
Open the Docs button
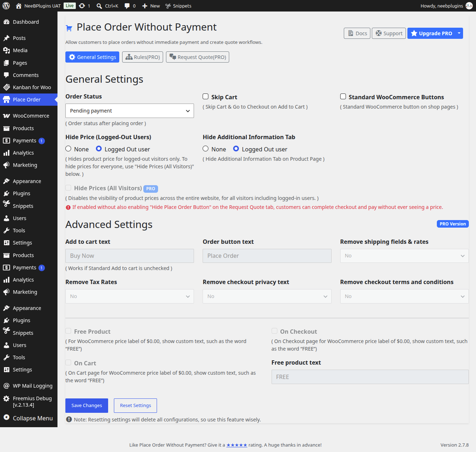click(x=357, y=33)
